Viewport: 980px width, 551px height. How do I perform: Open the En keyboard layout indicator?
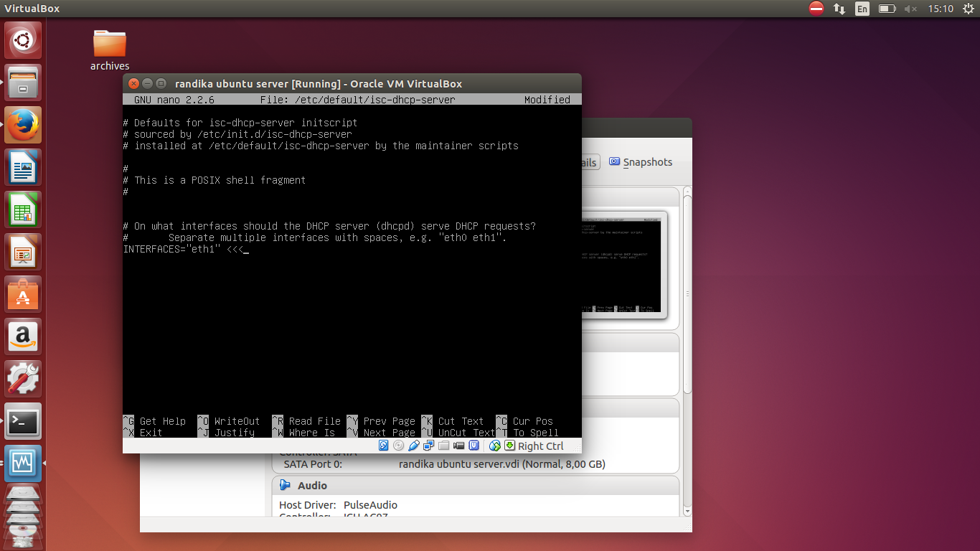(862, 9)
